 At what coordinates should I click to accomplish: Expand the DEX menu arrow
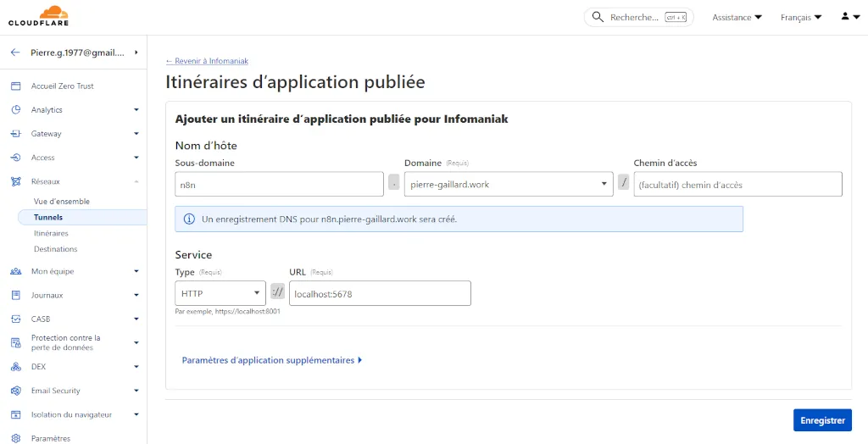pos(136,367)
